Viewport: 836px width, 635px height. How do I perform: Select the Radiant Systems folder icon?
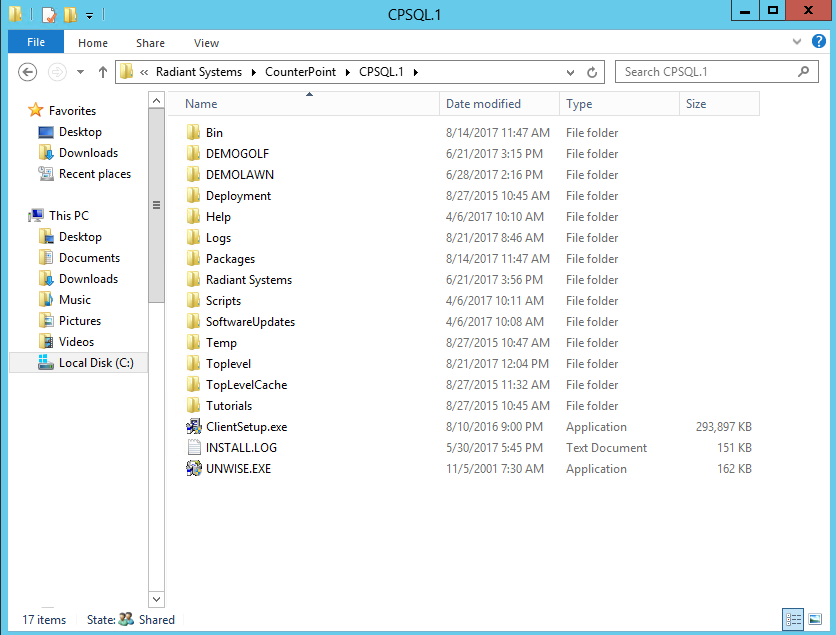(194, 279)
